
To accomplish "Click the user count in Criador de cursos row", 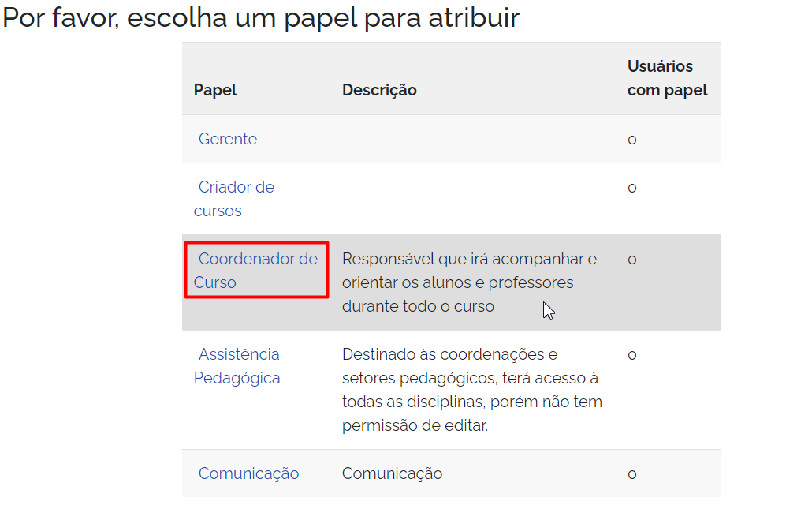I will [x=632, y=189].
